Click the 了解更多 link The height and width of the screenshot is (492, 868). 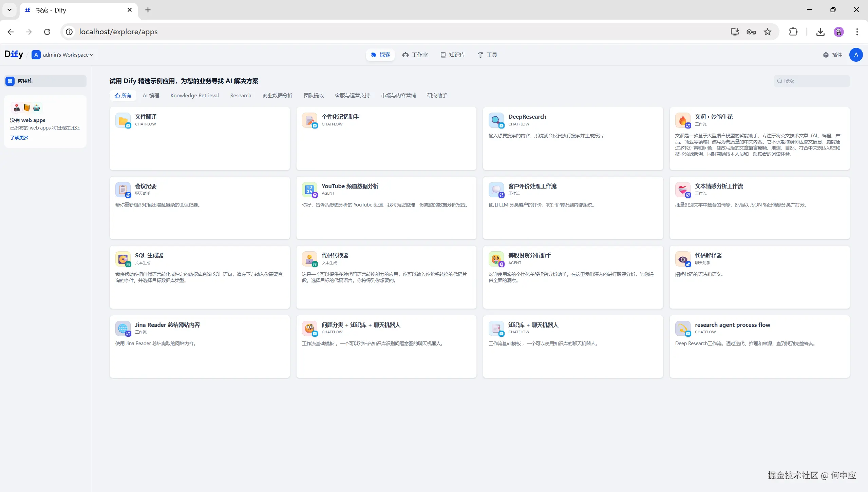pos(19,137)
